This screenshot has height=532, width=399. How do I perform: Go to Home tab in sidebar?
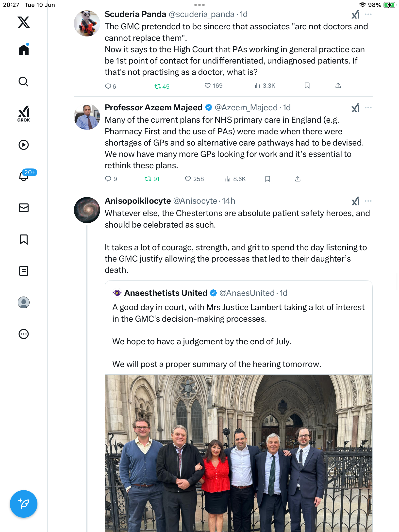click(x=24, y=50)
